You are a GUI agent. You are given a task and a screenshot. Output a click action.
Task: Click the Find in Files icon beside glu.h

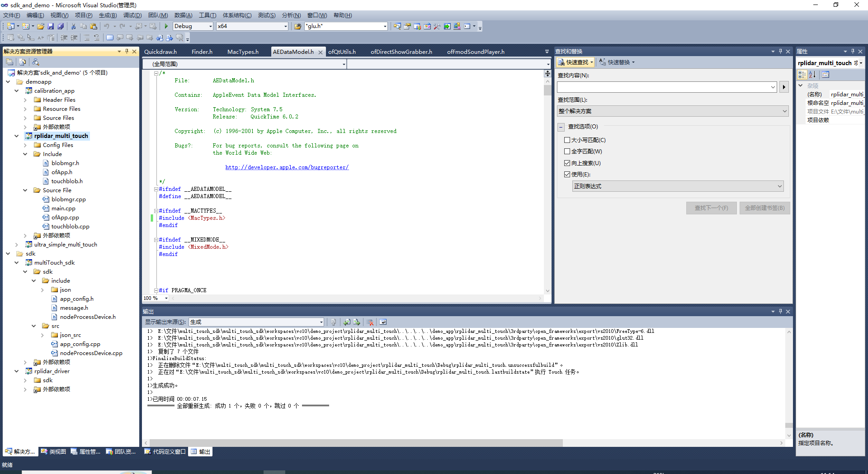(298, 26)
